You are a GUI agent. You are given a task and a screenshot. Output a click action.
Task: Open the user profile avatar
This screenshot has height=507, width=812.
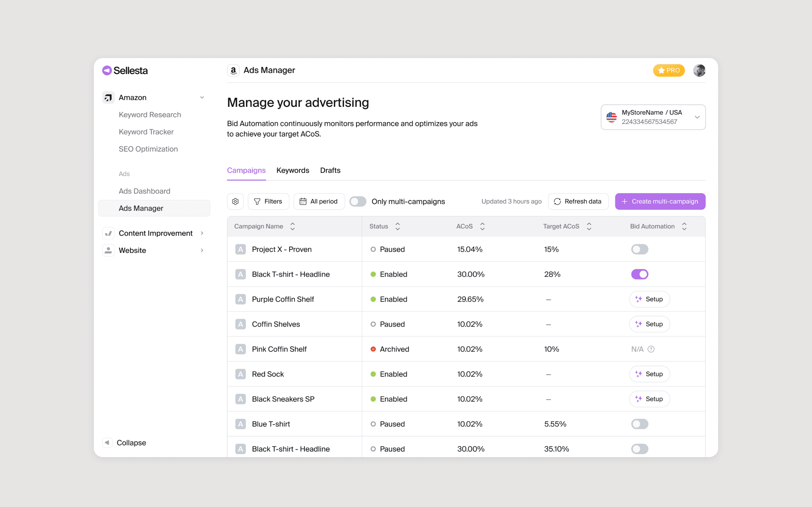click(x=699, y=70)
